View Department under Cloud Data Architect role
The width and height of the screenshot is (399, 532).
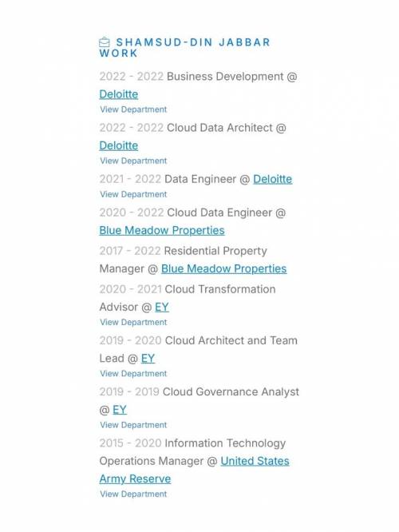133,161
